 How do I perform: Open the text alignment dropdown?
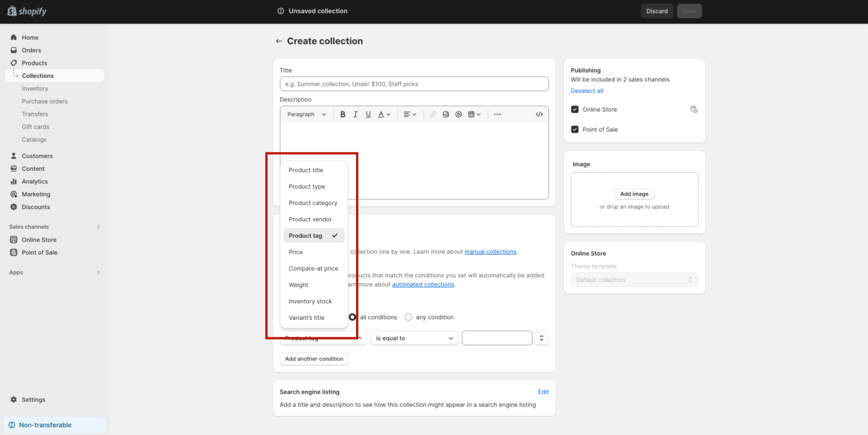coord(410,114)
